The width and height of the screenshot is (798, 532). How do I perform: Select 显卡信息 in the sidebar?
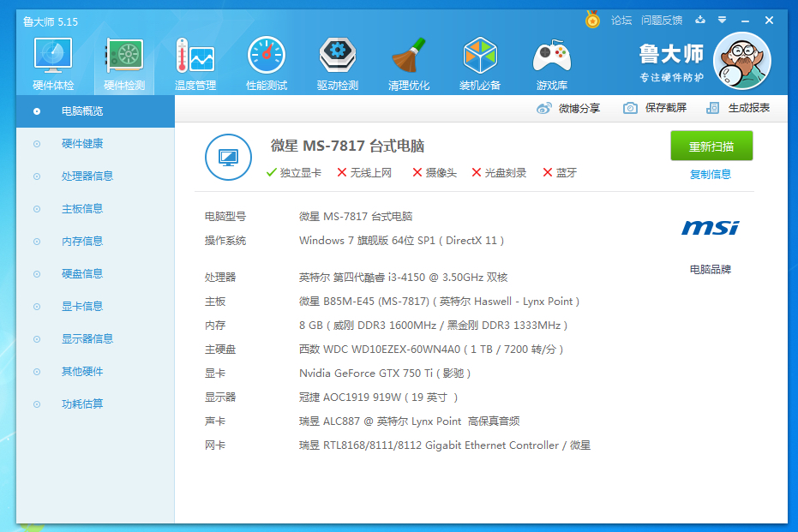coord(95,306)
